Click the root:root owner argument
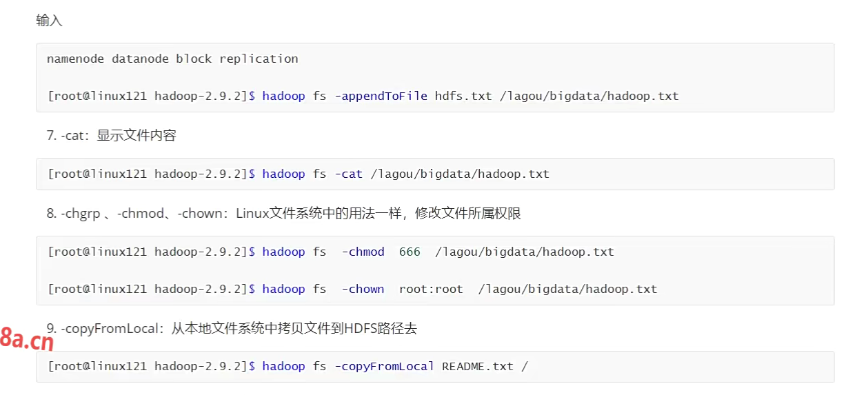 [x=431, y=289]
